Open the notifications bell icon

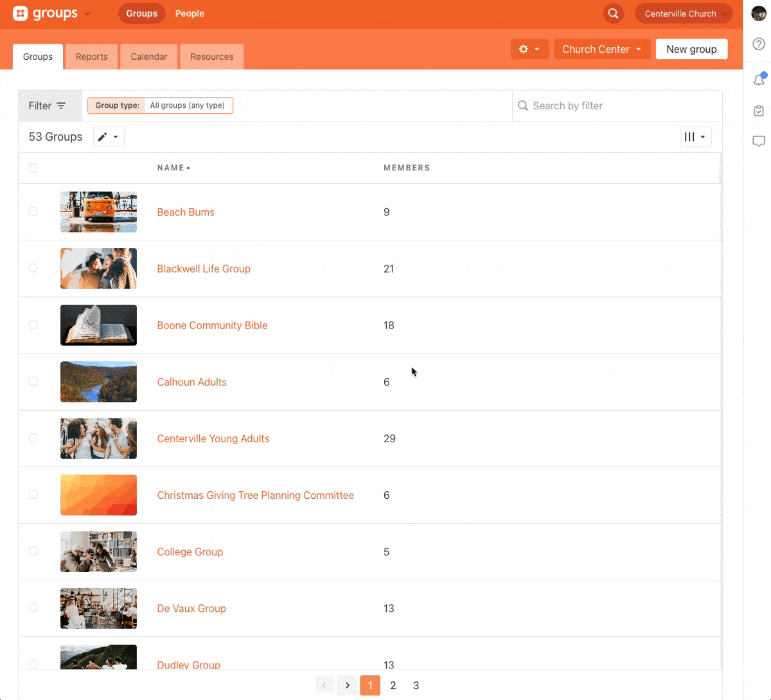click(759, 80)
